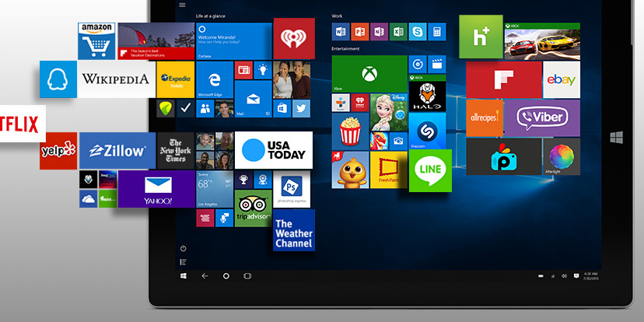Image resolution: width=644 pixels, height=322 pixels.
Task: Open the Word tile in Work group
Action: (340, 32)
